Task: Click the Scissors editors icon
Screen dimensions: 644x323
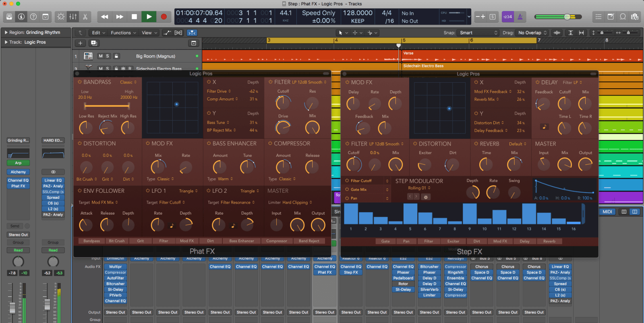Action: [85, 17]
